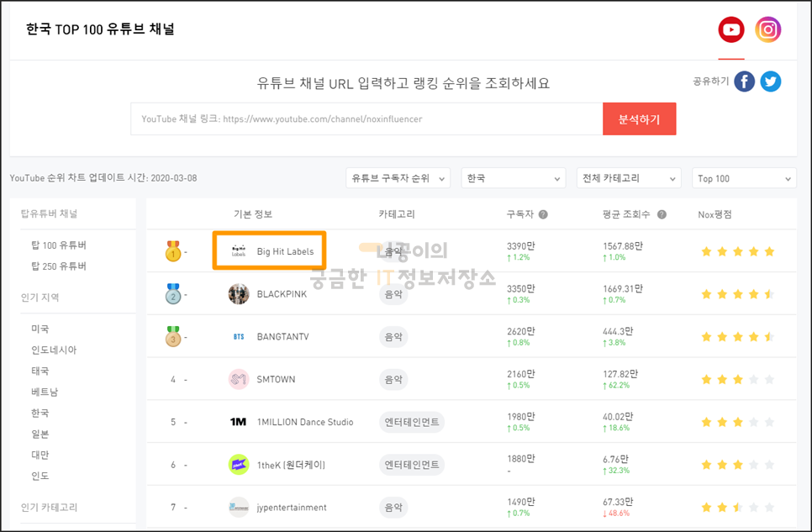The image size is (812, 532).
Task: Switch to the Instagram ranking icon
Action: point(768,29)
